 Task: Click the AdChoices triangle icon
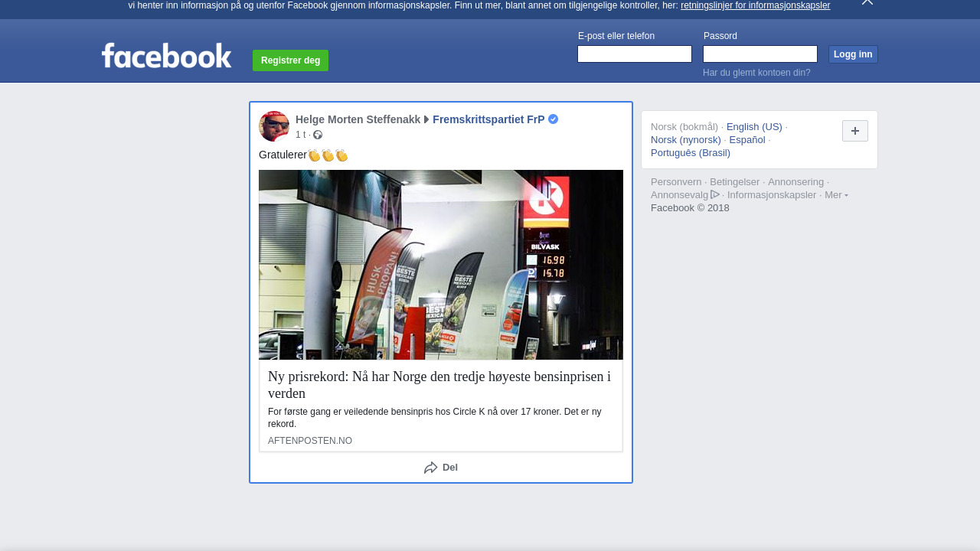tap(715, 194)
